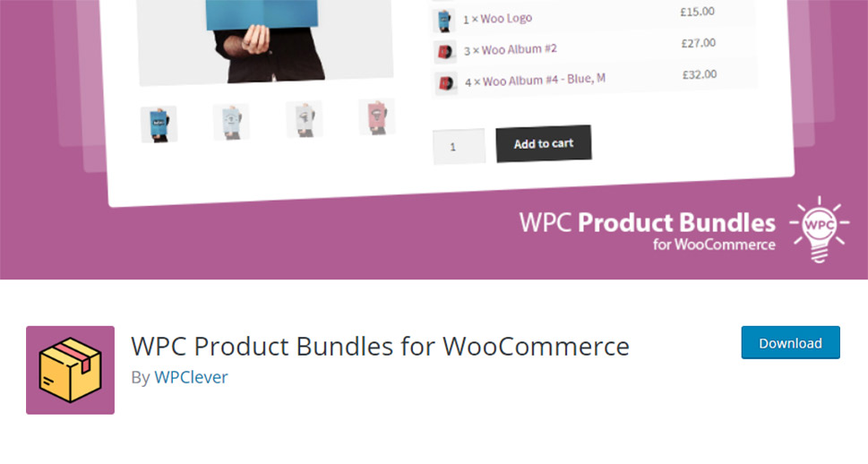Click the Woo Logo product icon
This screenshot has height=464, width=868.
pyautogui.click(x=444, y=21)
